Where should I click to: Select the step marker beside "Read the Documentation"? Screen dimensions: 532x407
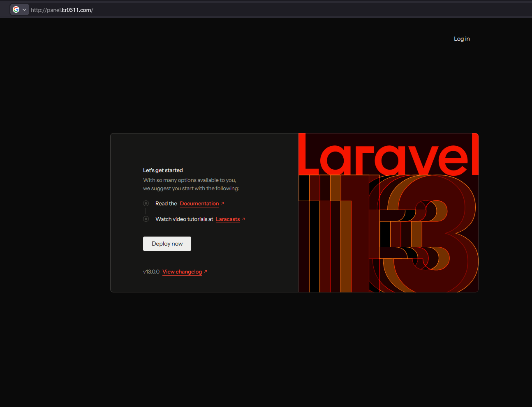point(146,203)
